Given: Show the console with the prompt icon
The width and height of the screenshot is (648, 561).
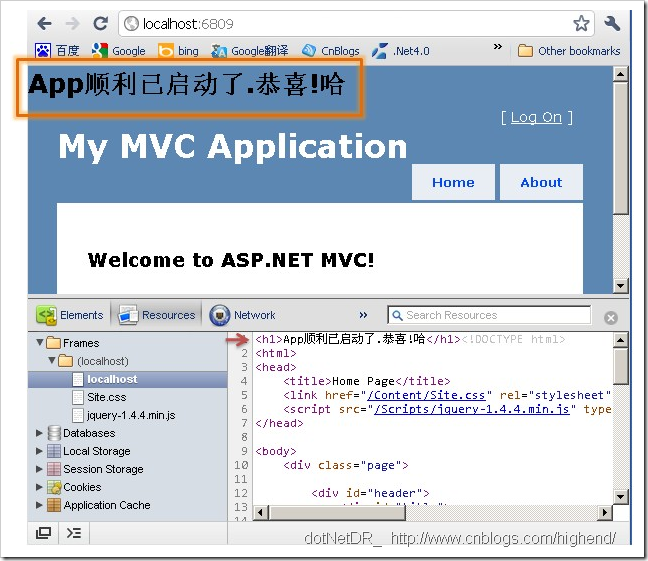Looking at the screenshot, I should pos(74,533).
